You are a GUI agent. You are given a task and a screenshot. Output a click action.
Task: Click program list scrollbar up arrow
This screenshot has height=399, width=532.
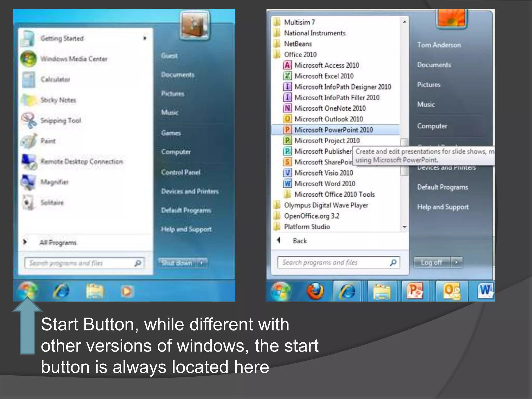click(404, 22)
